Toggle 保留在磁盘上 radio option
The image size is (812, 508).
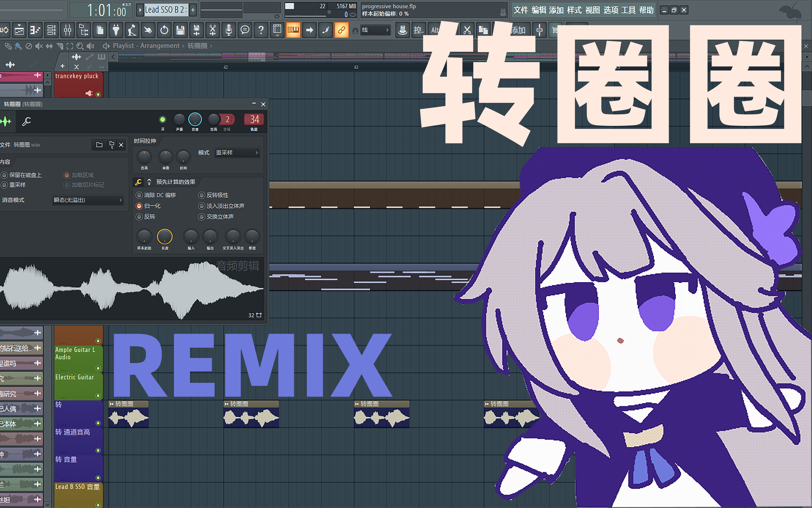tap(4, 175)
